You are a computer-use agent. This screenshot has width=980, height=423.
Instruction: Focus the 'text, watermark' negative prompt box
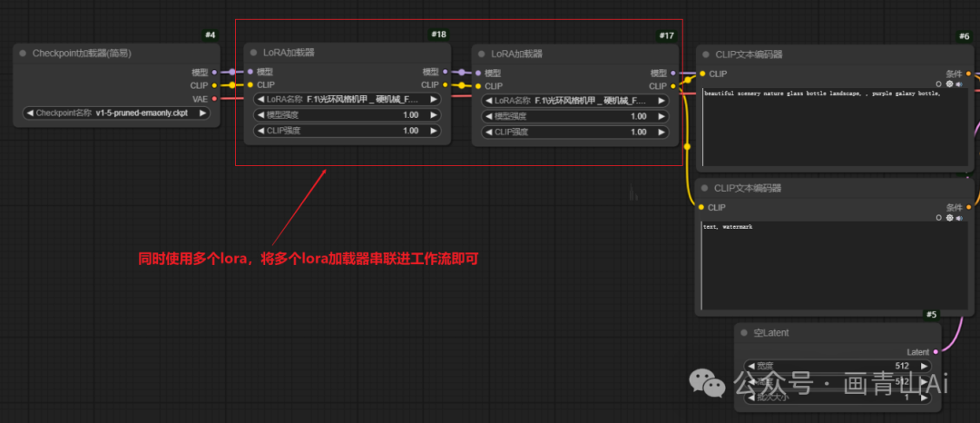click(835, 266)
